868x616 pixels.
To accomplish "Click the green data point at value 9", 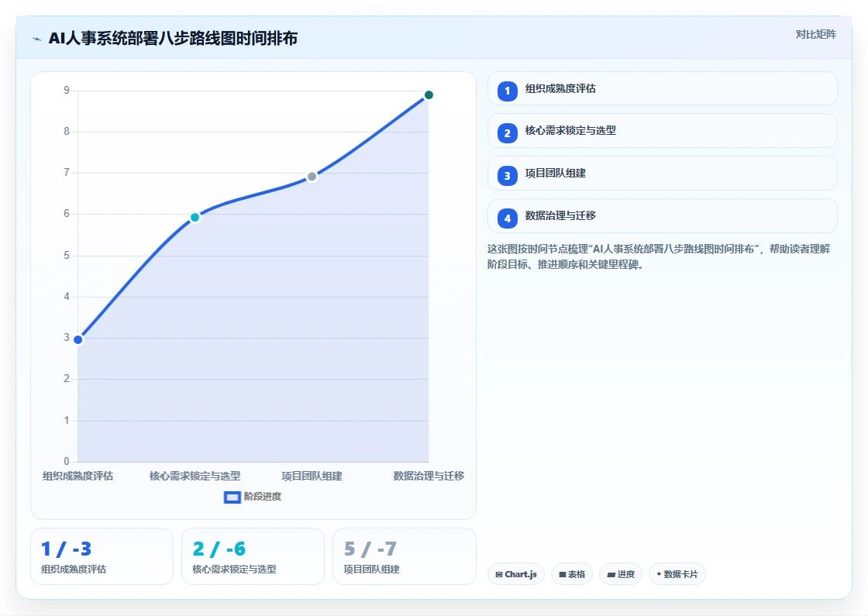I will [429, 95].
